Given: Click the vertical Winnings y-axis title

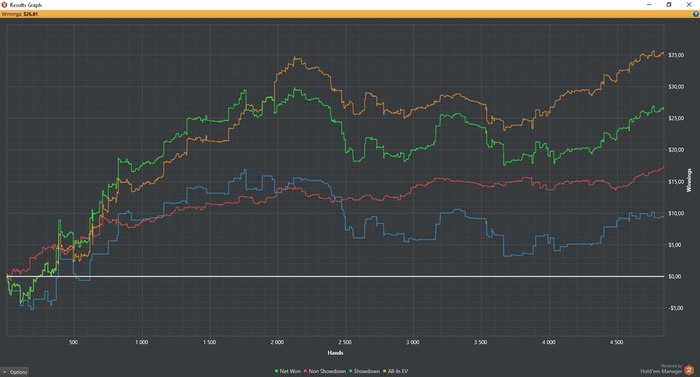Looking at the screenshot, I should tap(689, 180).
